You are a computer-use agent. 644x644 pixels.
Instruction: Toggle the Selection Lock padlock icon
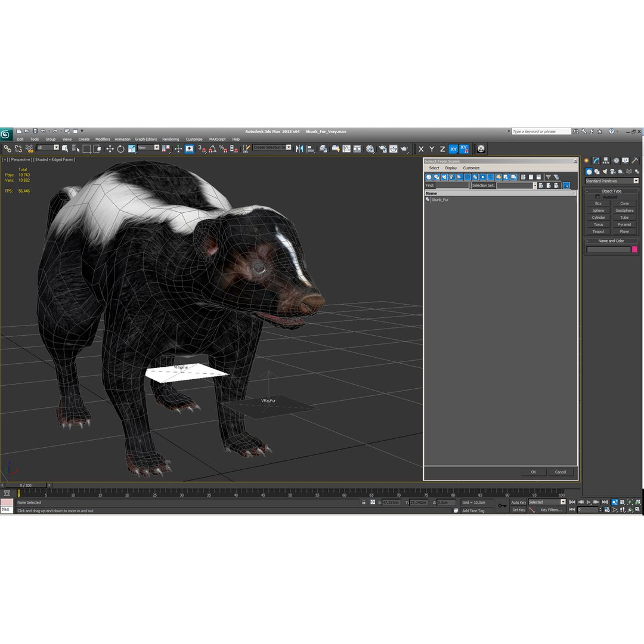pyautogui.click(x=364, y=502)
